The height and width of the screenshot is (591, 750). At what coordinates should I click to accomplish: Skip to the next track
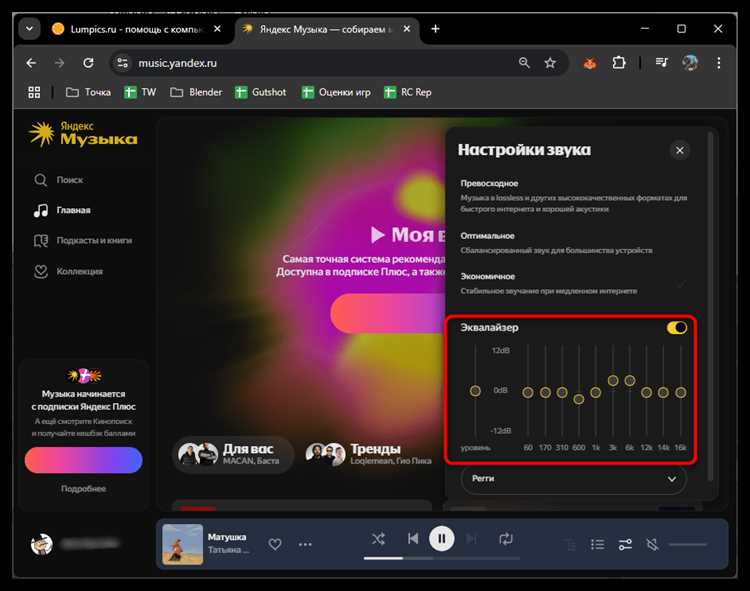pyautogui.click(x=471, y=539)
